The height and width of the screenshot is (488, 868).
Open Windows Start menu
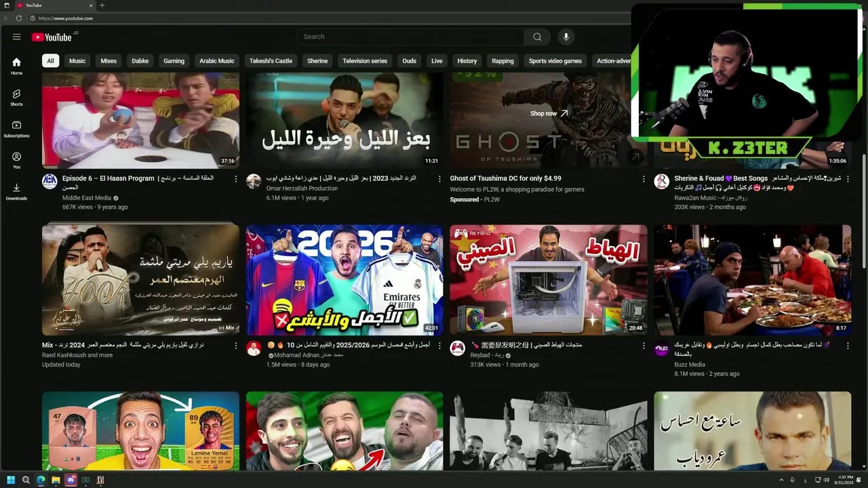click(11, 480)
